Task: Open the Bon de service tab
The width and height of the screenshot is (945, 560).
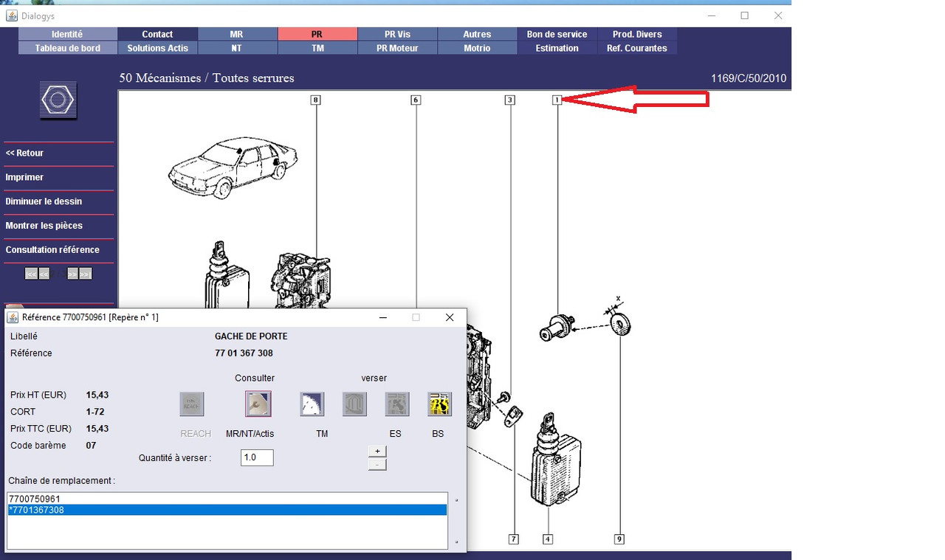Action: [557, 34]
